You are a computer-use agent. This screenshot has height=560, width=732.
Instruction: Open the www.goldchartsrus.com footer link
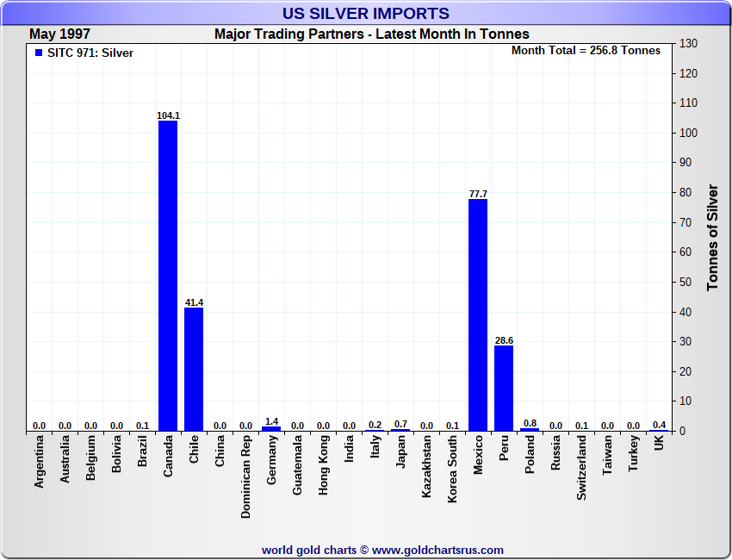tap(437, 550)
